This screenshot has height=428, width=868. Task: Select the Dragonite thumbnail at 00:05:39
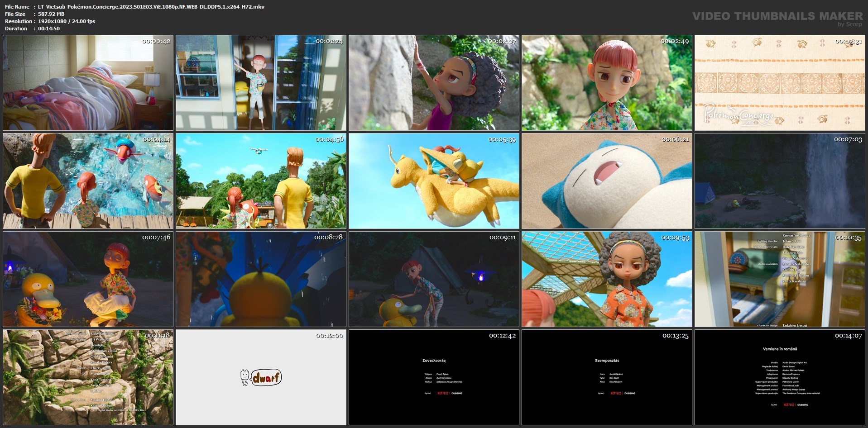pyautogui.click(x=434, y=181)
